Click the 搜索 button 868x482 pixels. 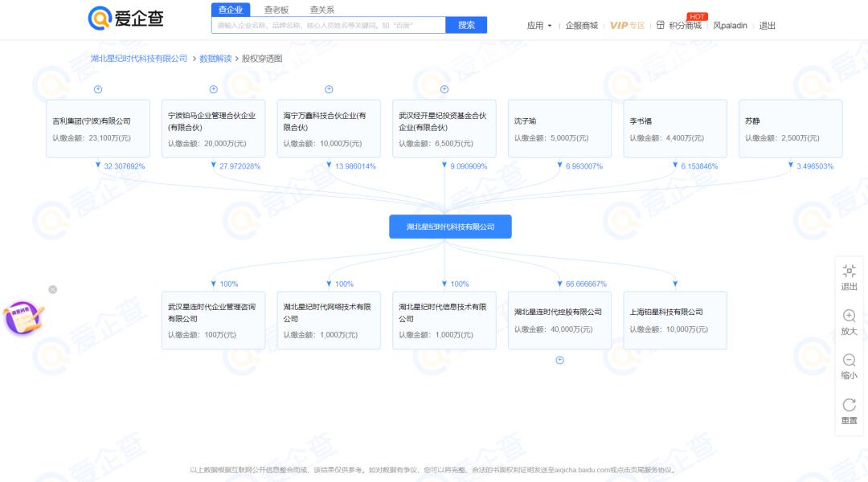click(x=466, y=25)
